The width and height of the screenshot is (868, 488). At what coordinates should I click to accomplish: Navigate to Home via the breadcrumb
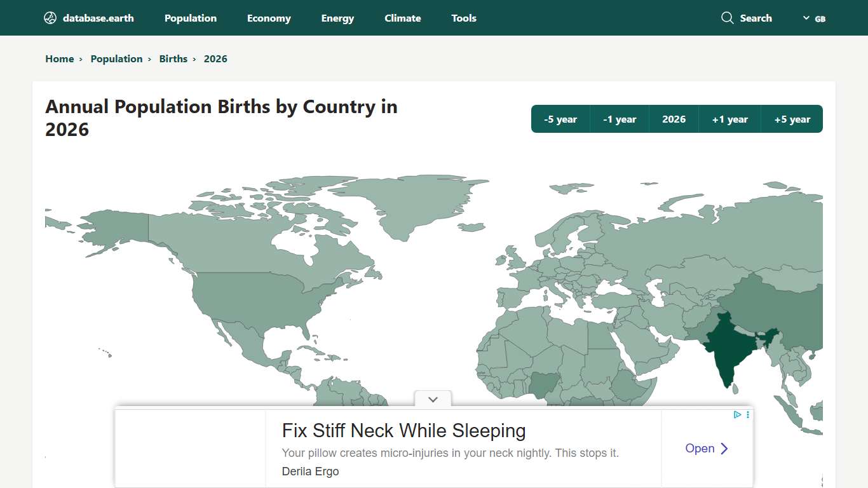pyautogui.click(x=60, y=58)
